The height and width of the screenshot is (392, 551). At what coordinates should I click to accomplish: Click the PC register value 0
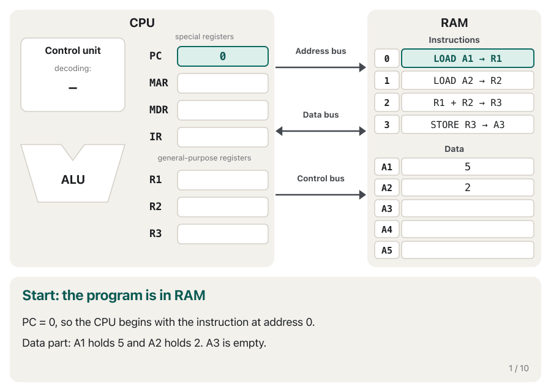[223, 56]
